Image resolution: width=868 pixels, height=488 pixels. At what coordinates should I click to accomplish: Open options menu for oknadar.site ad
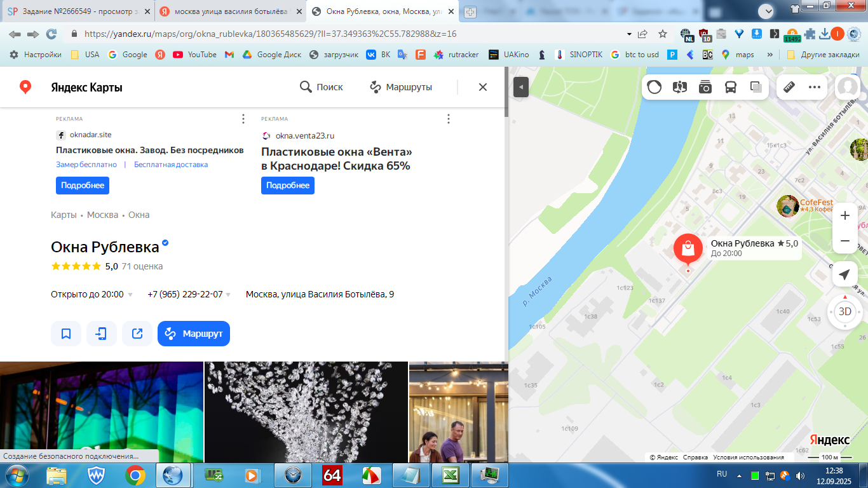click(243, 119)
